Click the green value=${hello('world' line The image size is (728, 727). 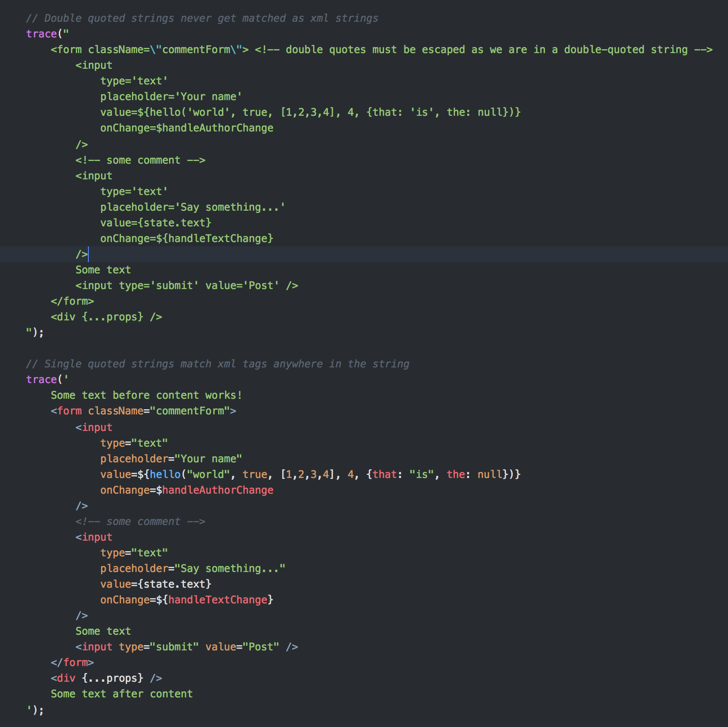click(310, 112)
